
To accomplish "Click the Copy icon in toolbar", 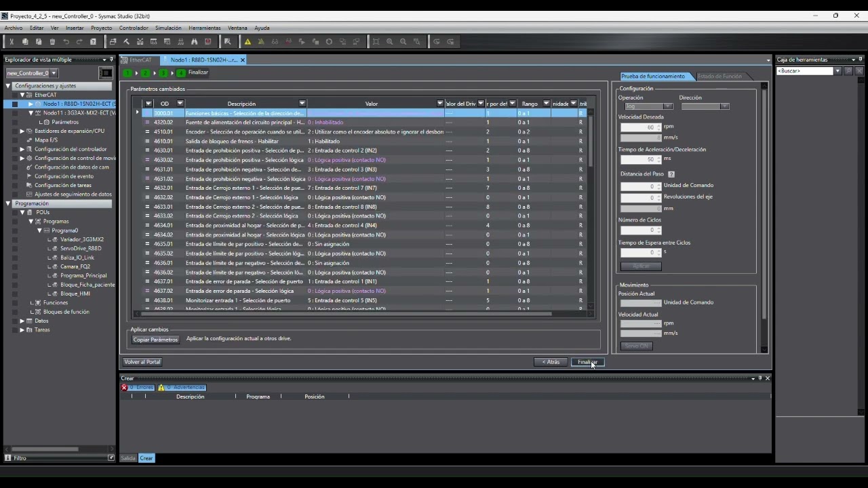I will click(25, 42).
